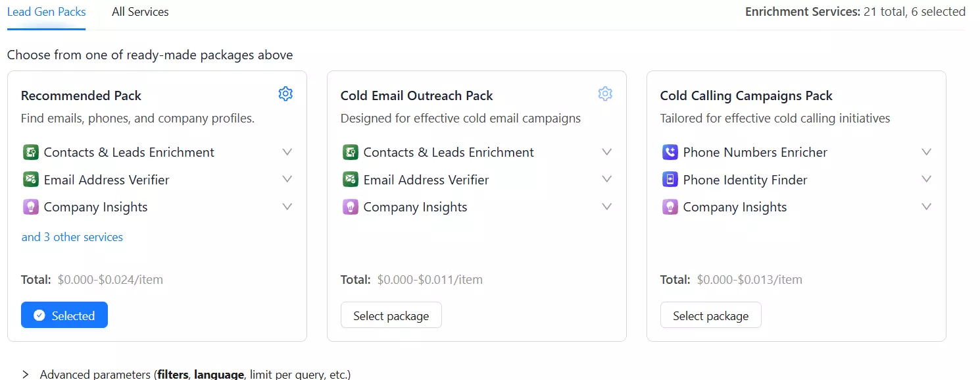Expand Contacts & Leads Enrichment in Recommended Pack
980x380 pixels.
[x=287, y=151]
